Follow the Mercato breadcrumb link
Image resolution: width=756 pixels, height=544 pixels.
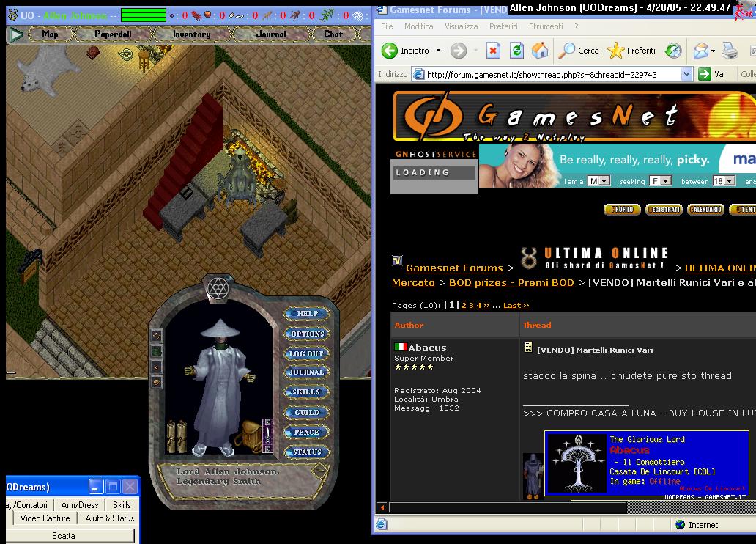[x=413, y=283]
